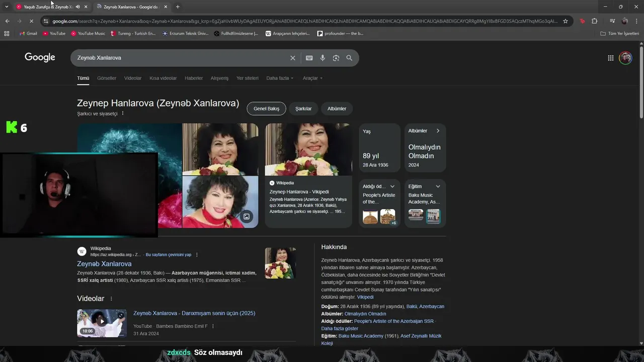Click the Zeynəb Xanlarova search input field
This screenshot has height=362, width=644.
pos(181,58)
